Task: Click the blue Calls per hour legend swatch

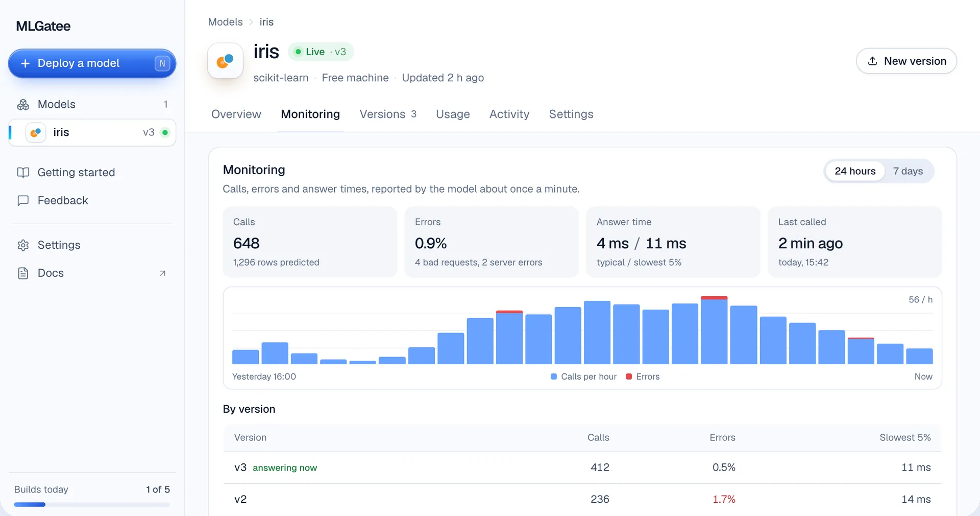Action: (554, 377)
